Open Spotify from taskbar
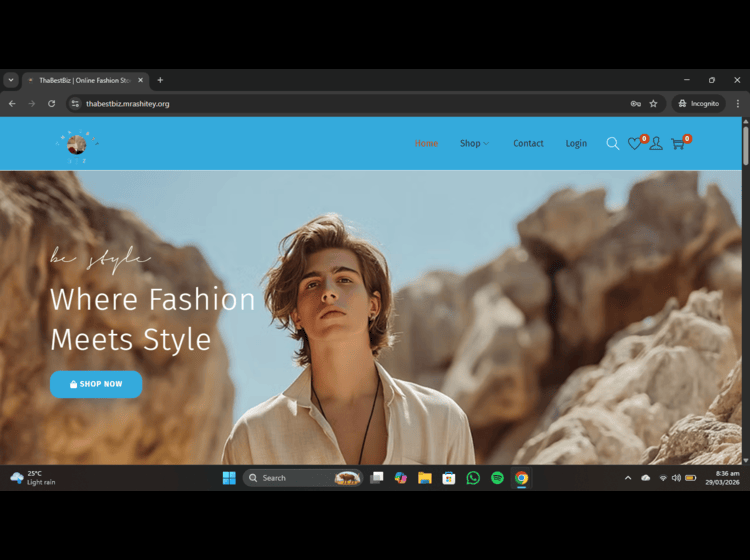The height and width of the screenshot is (560, 750). tap(497, 478)
